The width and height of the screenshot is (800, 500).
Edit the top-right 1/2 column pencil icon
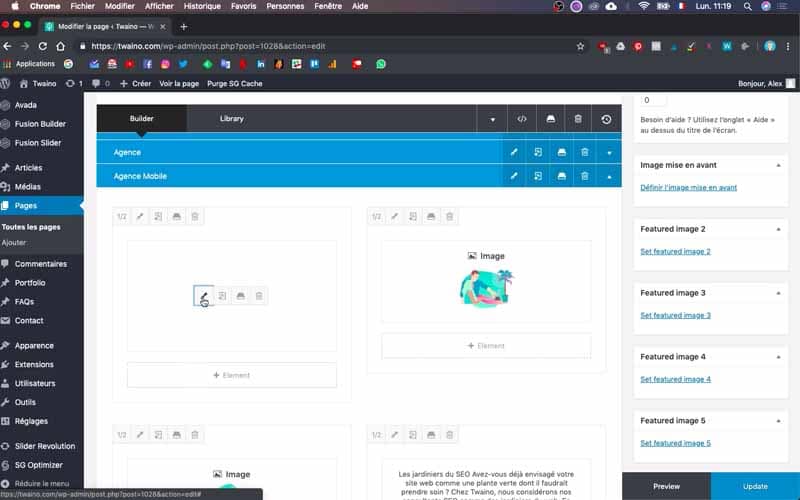(394, 216)
